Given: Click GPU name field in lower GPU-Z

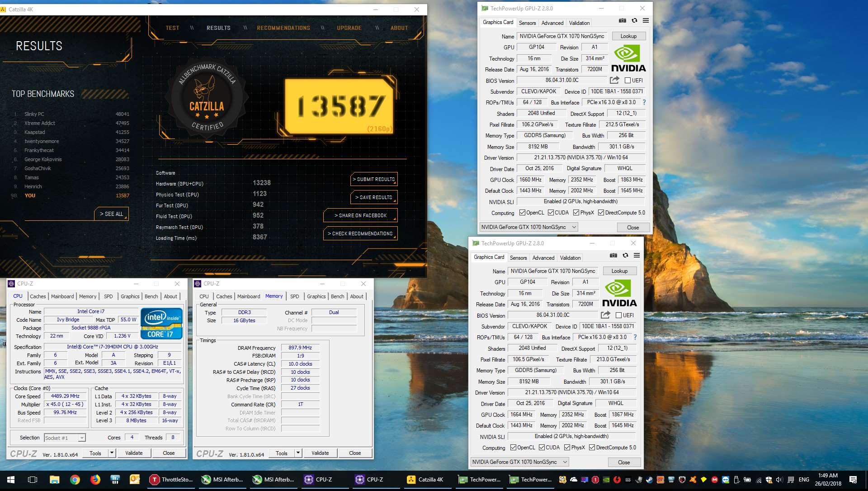Looking at the screenshot, I should coord(553,271).
